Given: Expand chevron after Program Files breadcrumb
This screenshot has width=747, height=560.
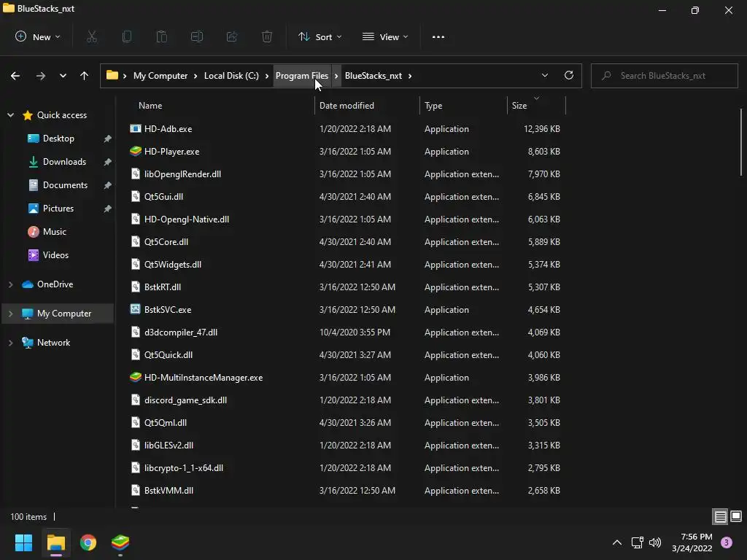Looking at the screenshot, I should coord(336,76).
